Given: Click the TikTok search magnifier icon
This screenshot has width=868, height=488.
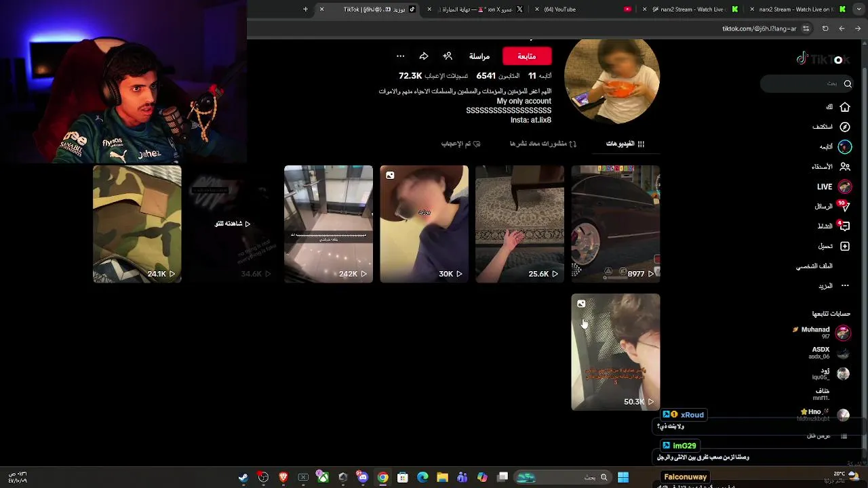Looking at the screenshot, I should pos(848,84).
